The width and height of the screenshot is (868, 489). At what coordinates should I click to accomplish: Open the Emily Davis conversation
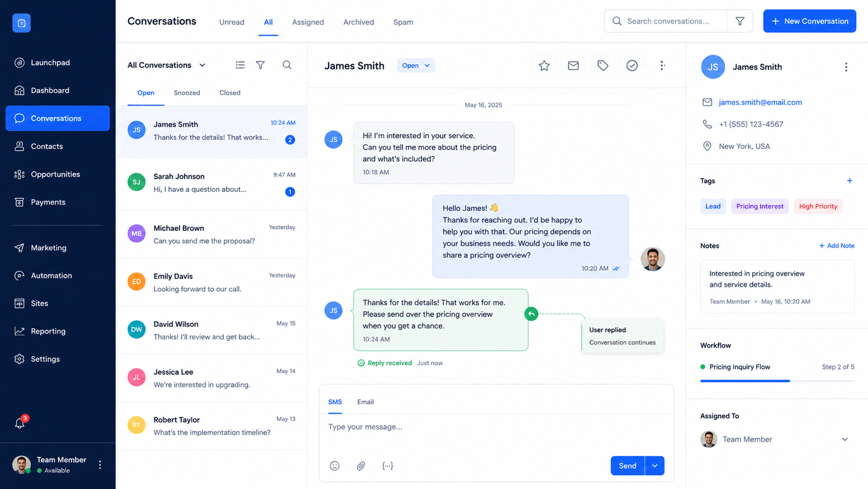tap(212, 282)
